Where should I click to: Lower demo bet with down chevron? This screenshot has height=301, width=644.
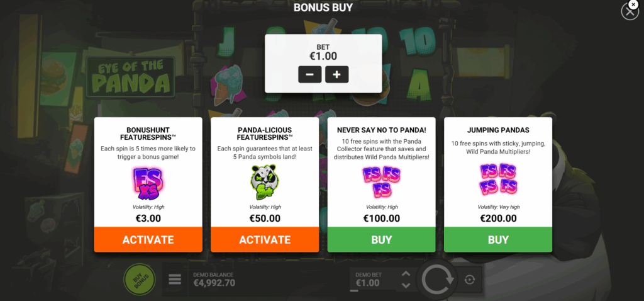click(406, 285)
